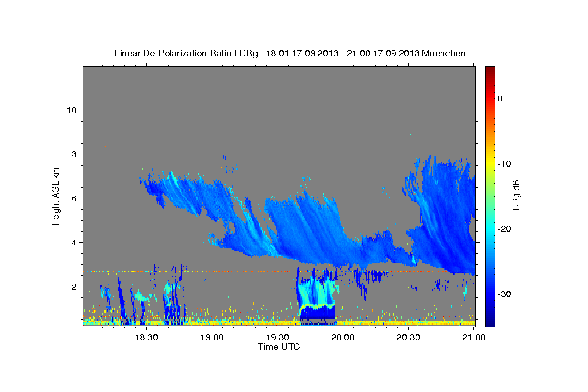The height and width of the screenshot is (392, 588).
Task: Click the plot title 'Linear De-Polarization Ratio LDRg'
Action: [x=186, y=53]
